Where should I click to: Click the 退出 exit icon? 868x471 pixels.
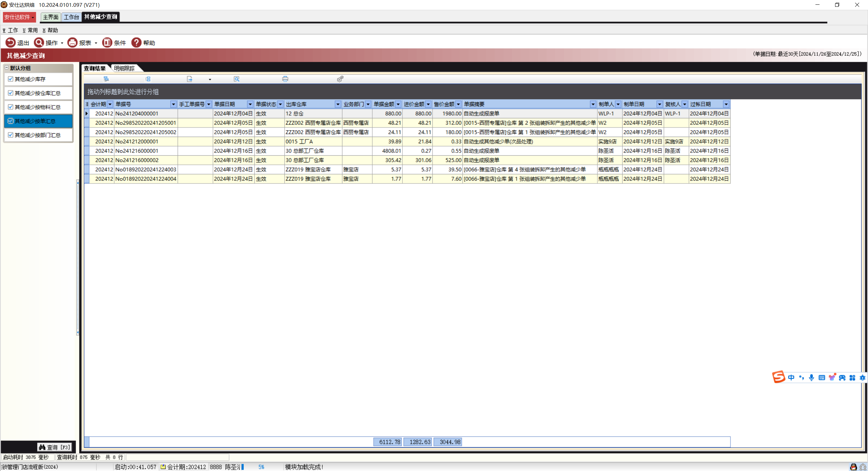[11, 42]
